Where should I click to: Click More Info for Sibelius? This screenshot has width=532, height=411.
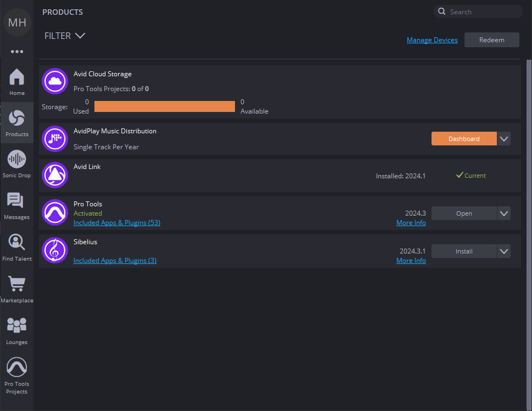click(x=411, y=261)
